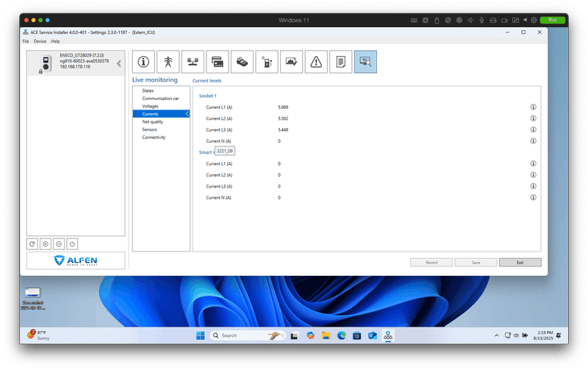Screen dimensions: 588x370
Task: Open the taskbar clock and date
Action: (543, 335)
